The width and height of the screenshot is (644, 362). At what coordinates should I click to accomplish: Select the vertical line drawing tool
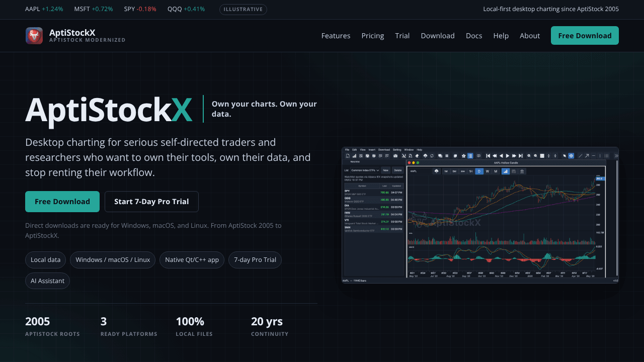600,156
